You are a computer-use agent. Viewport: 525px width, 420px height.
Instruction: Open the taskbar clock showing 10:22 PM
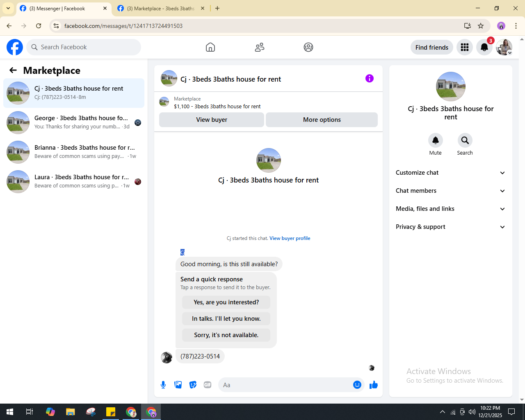pyautogui.click(x=490, y=412)
